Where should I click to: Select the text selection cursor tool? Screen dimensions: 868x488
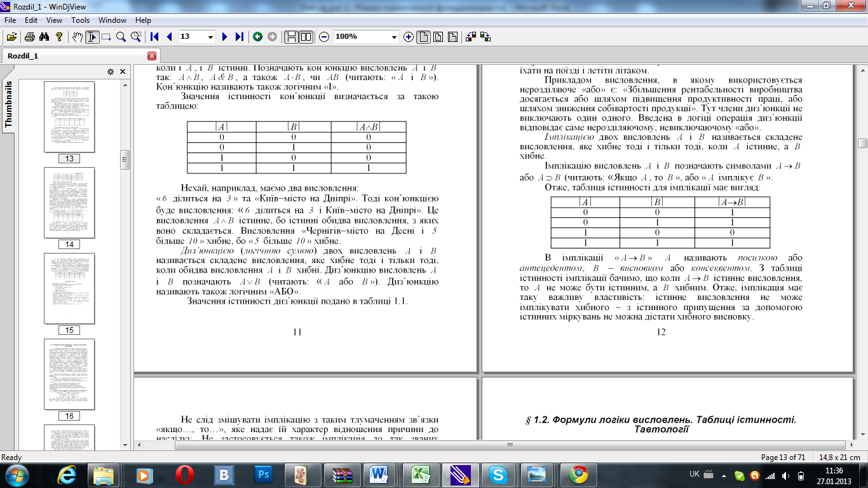tap(92, 37)
